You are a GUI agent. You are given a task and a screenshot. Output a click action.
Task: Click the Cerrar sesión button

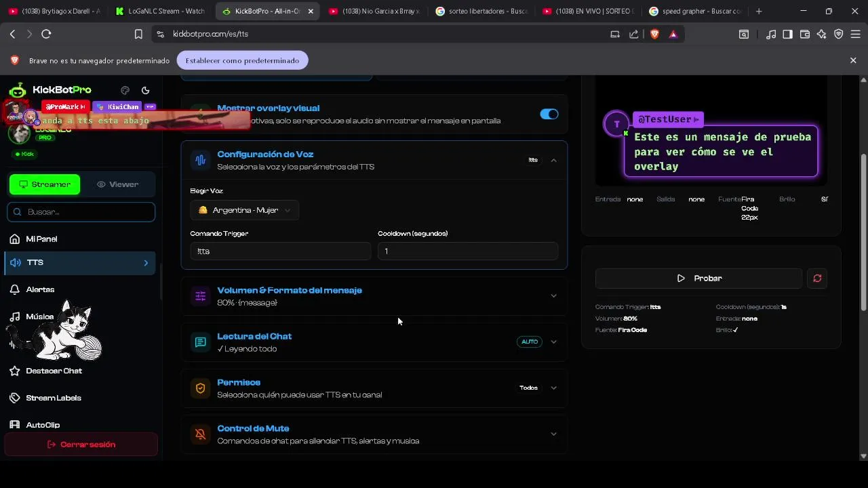click(x=81, y=445)
